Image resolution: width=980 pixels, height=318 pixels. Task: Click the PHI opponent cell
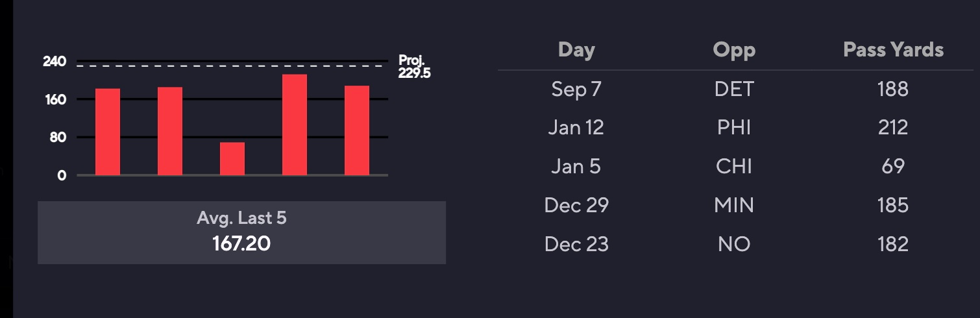tap(734, 127)
